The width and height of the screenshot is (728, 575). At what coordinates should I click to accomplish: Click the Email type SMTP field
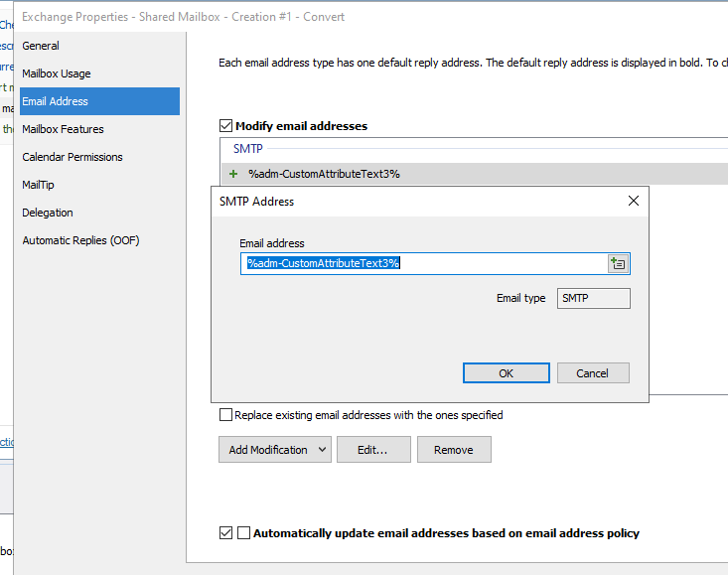point(593,298)
